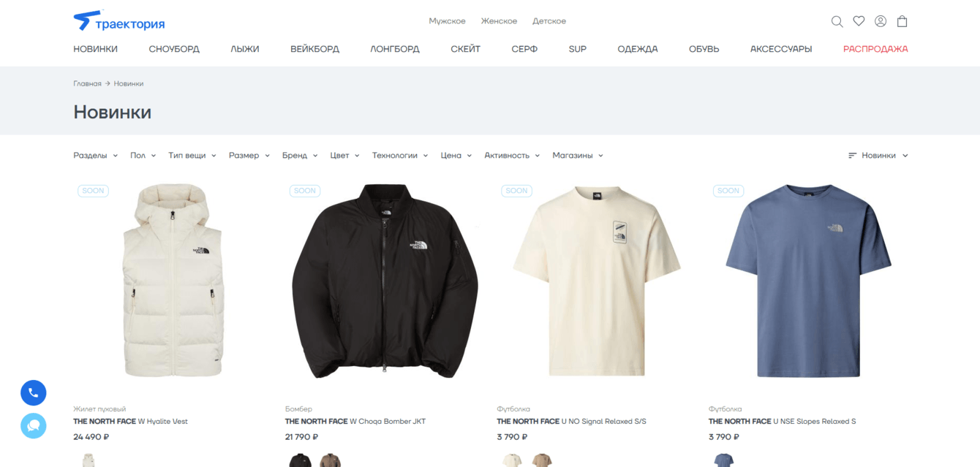The height and width of the screenshot is (467, 980).
Task: Go to Главная breadcrumb link
Action: pyautogui.click(x=87, y=83)
